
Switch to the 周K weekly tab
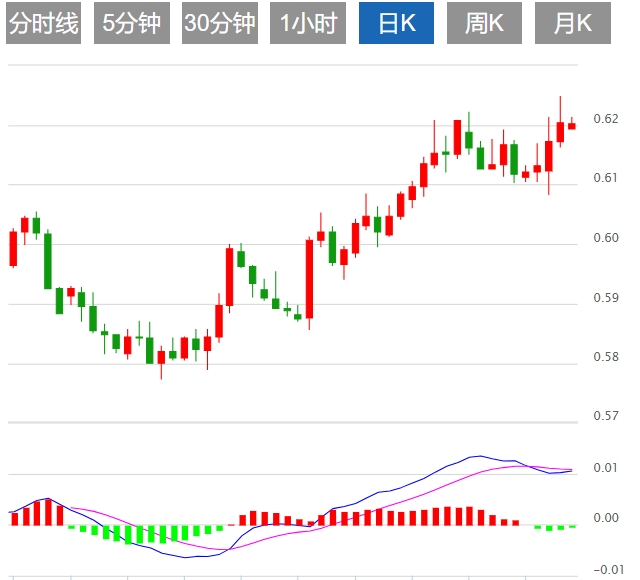pyautogui.click(x=484, y=23)
